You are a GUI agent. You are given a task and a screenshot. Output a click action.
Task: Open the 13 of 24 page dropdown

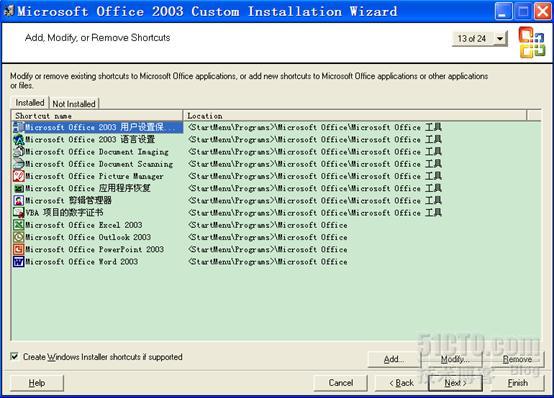point(500,38)
